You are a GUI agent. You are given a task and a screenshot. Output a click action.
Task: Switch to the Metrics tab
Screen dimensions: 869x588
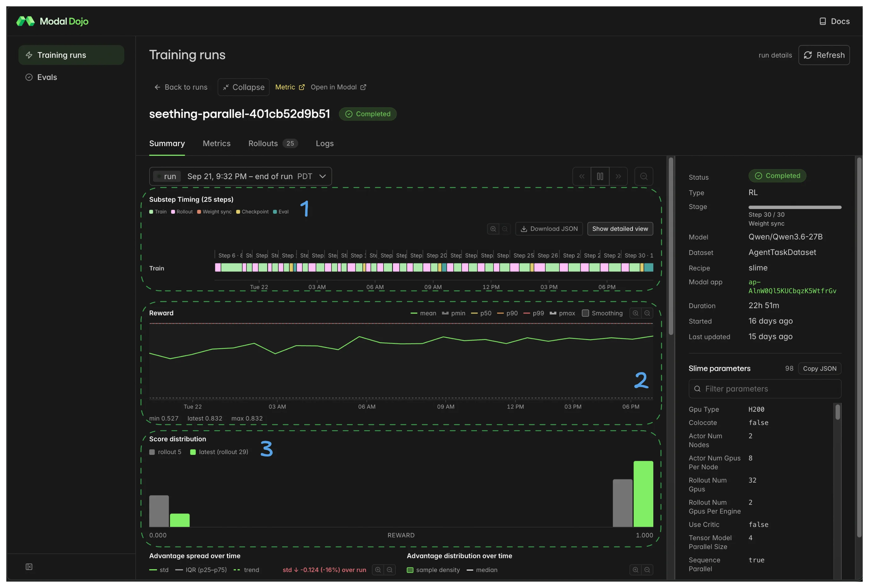pyautogui.click(x=217, y=144)
